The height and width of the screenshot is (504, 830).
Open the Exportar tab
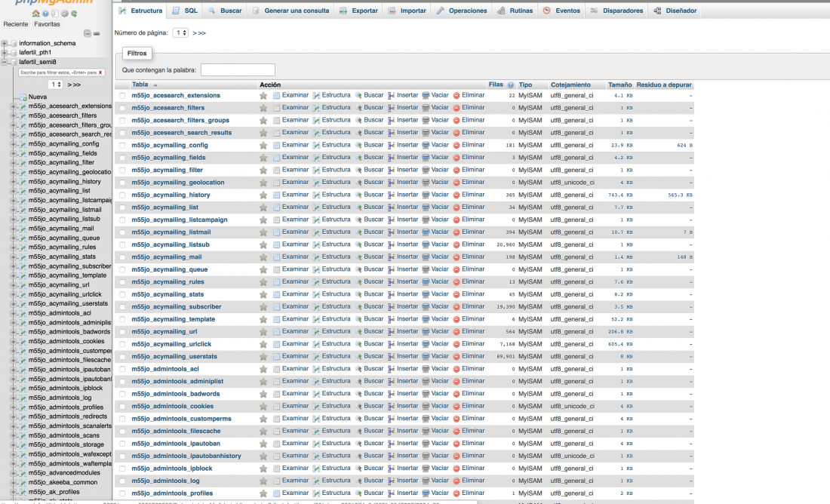[x=359, y=11]
